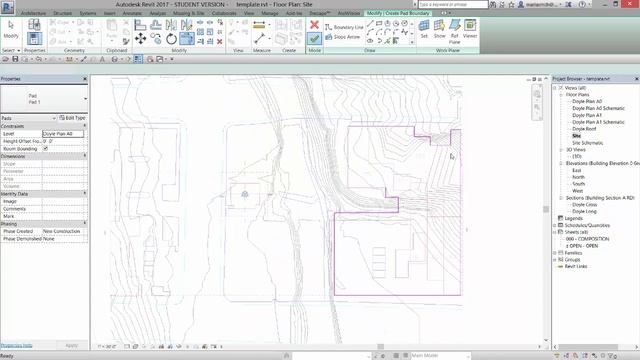
Task: Open the View ribbon tab
Action: pos(249,13)
